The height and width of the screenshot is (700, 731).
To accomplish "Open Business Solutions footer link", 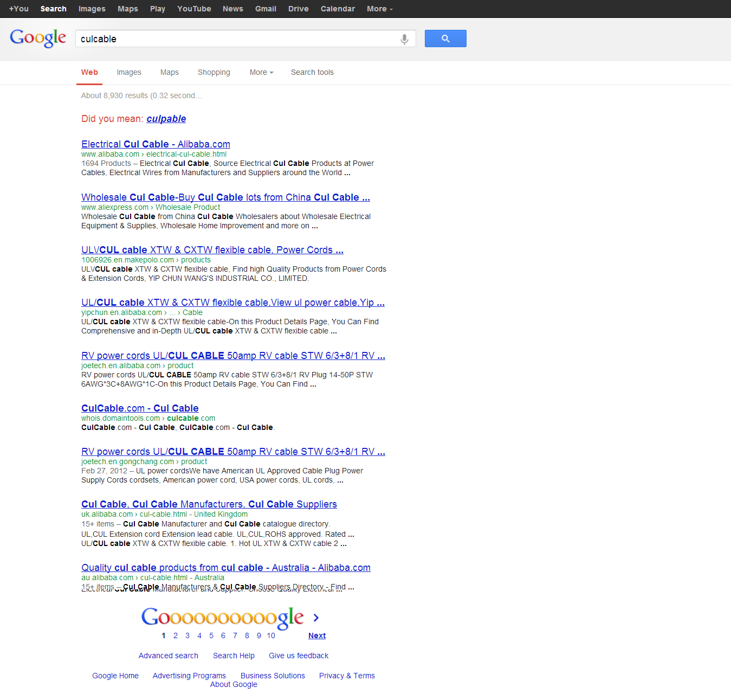I will [x=273, y=676].
